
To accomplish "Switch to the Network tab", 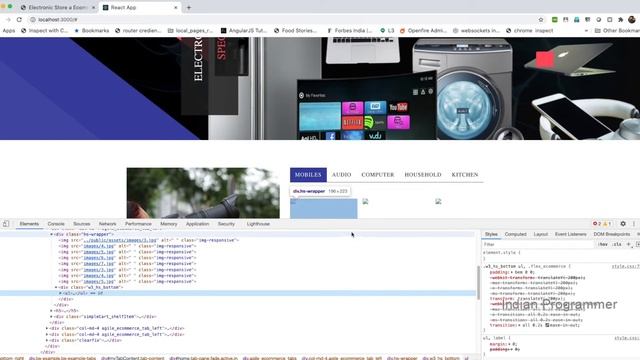I will point(107,224).
